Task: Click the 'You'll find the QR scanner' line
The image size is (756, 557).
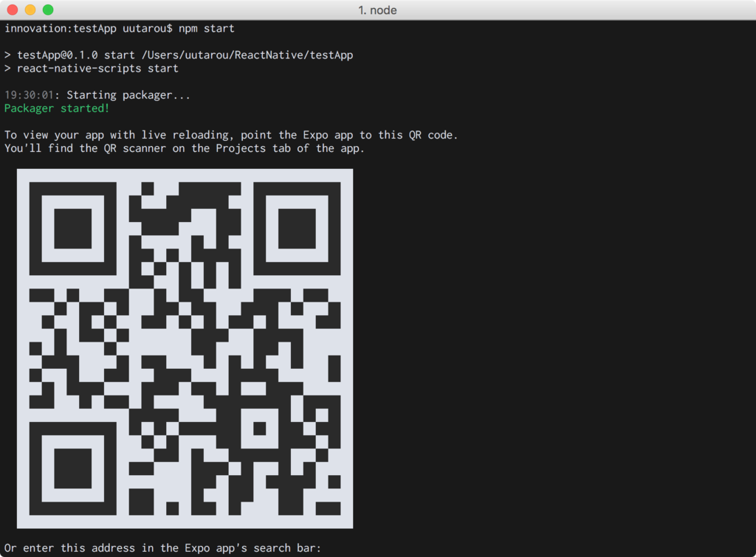Action: click(184, 148)
